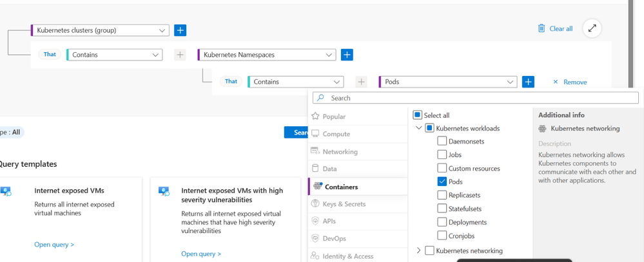Click the scope All filter pill
The height and width of the screenshot is (262, 644).
12,133
